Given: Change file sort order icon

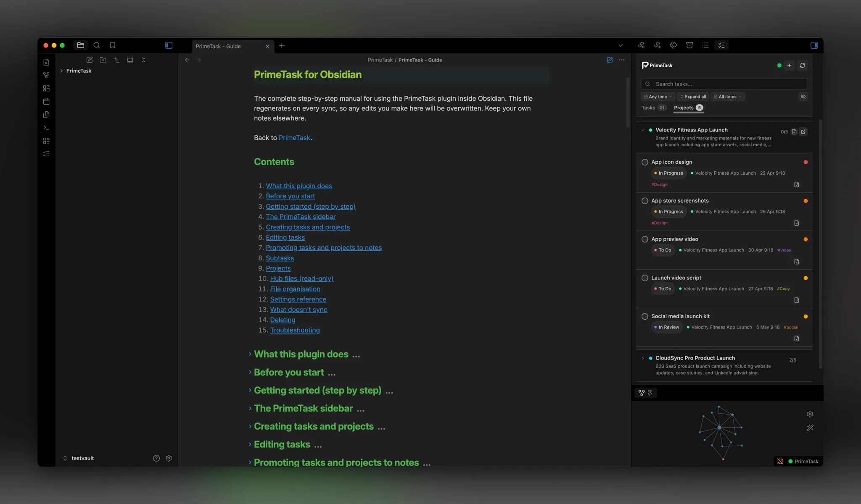Looking at the screenshot, I should tap(116, 60).
